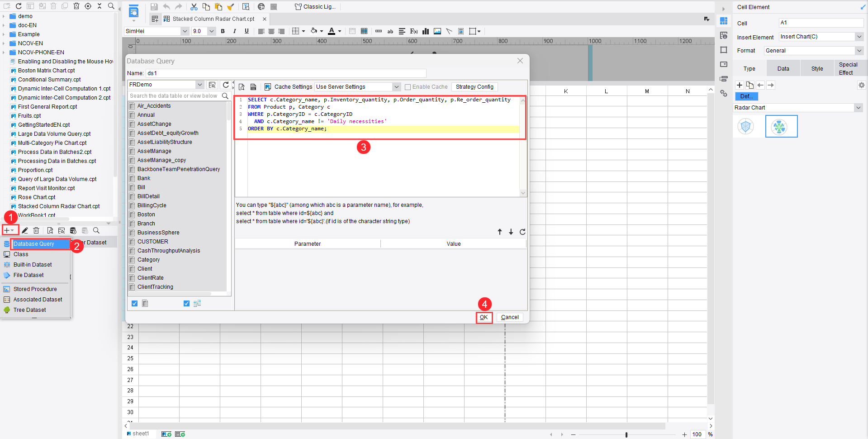Click the Bold formatting icon
Image resolution: width=868 pixels, height=439 pixels.
tap(223, 31)
